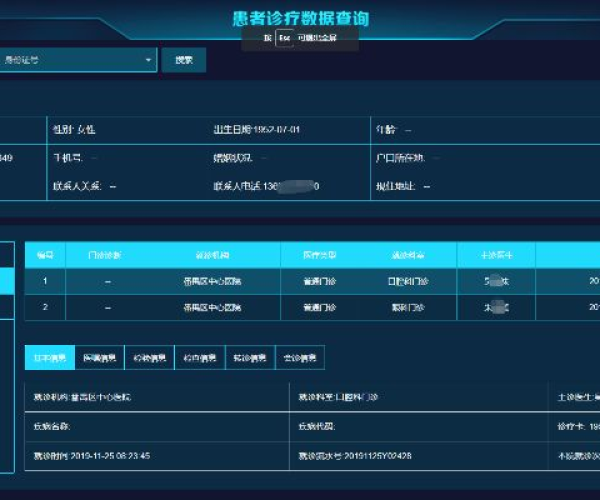Click the 编号 column header
Image resolution: width=600 pixels, height=500 pixels.
[45, 255]
